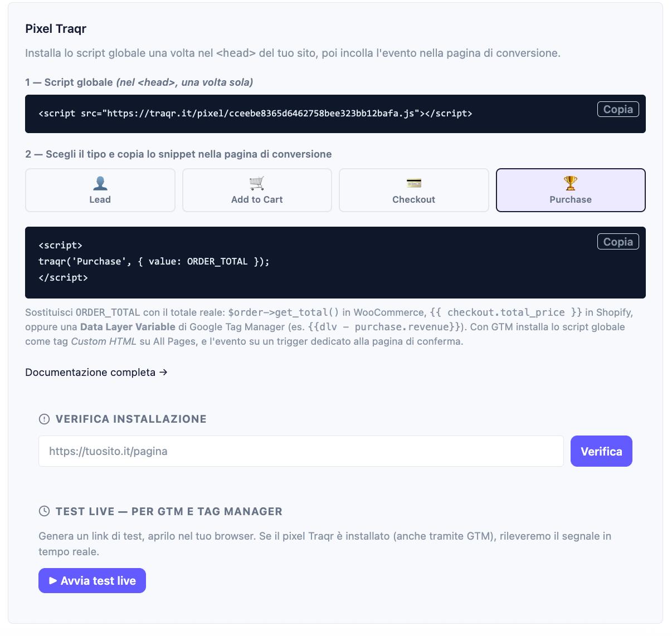Click the play triangle on Avvia test live
This screenshot has width=672, height=636.
click(x=53, y=581)
